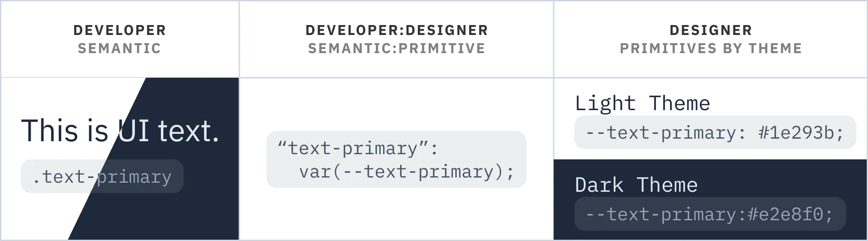868x241 pixels.
Task: Click the 'This is UI text.' sample
Action: pyautogui.click(x=120, y=131)
